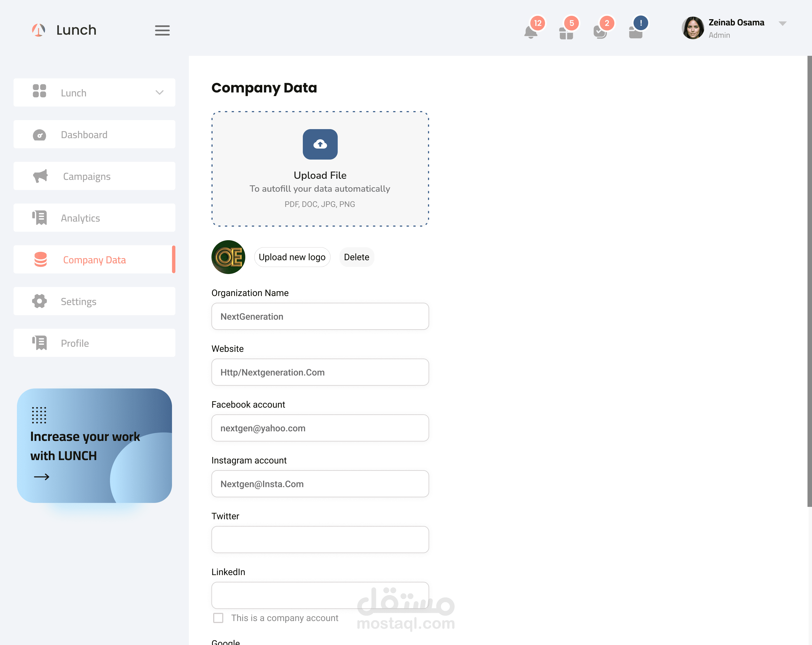This screenshot has width=812, height=645.
Task: Check 'This is a company account' box
Action: point(218,618)
